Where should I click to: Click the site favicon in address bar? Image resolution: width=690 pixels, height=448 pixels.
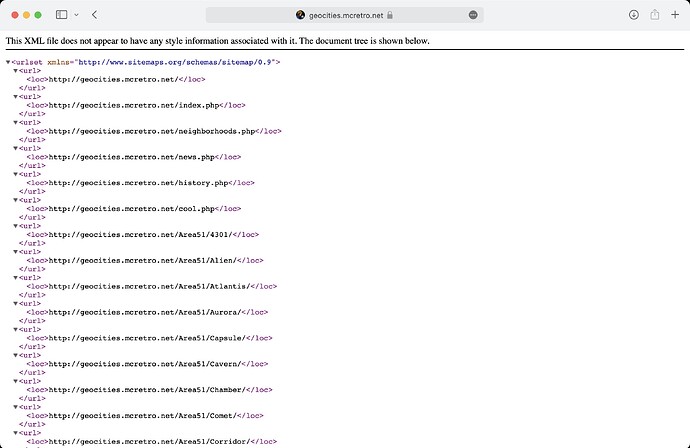point(300,15)
